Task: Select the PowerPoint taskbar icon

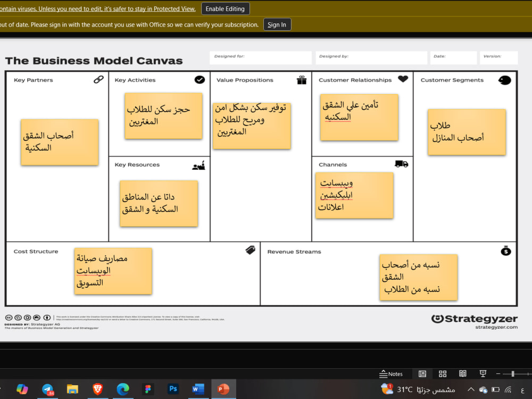Action: [x=223, y=389]
